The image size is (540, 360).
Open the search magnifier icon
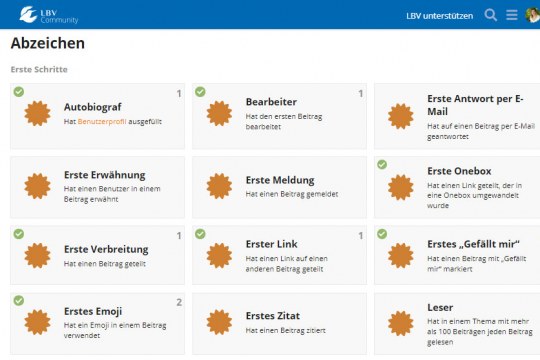click(490, 15)
